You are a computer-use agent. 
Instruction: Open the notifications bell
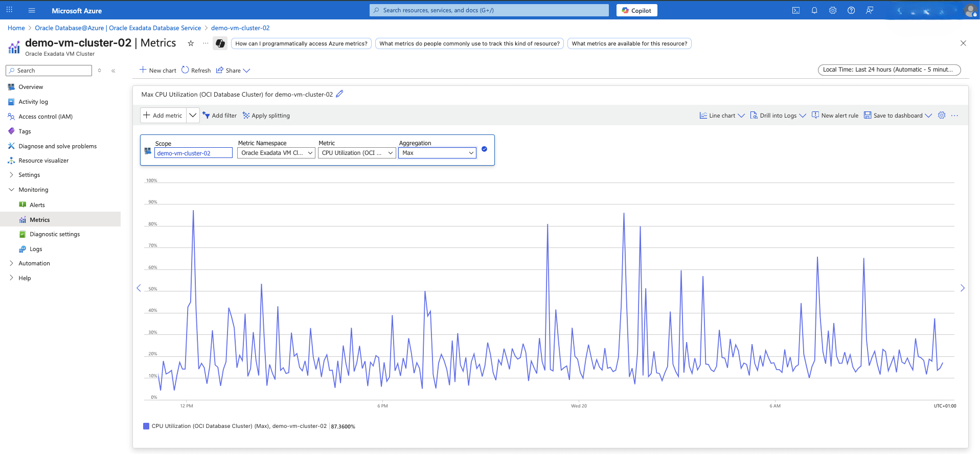[x=814, y=10]
